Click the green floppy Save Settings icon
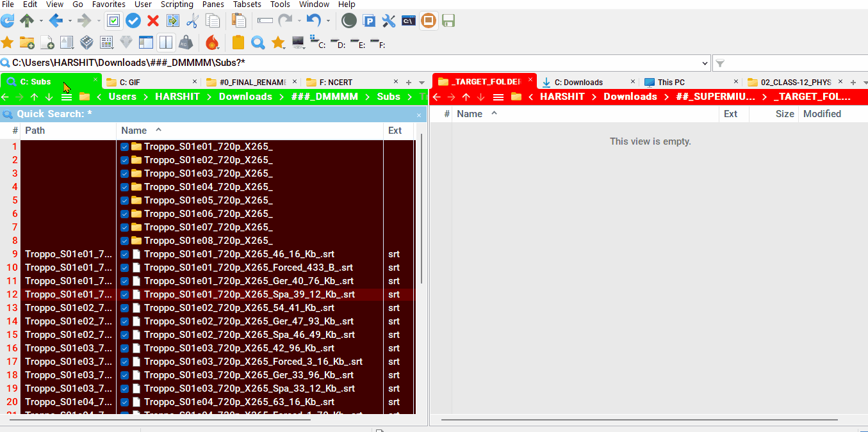Screen dimensions: 868x432 click(x=448, y=21)
